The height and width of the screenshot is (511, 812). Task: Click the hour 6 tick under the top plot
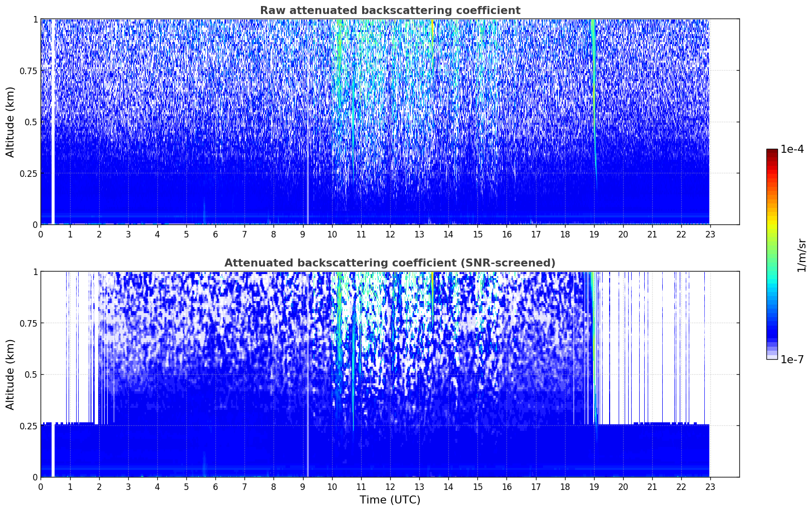pyautogui.click(x=215, y=234)
